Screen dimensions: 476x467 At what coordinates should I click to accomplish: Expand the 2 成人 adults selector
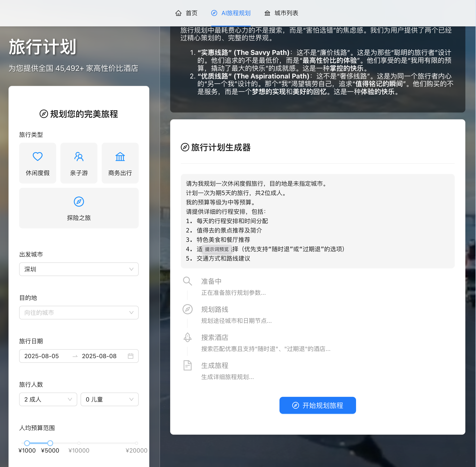pos(48,399)
